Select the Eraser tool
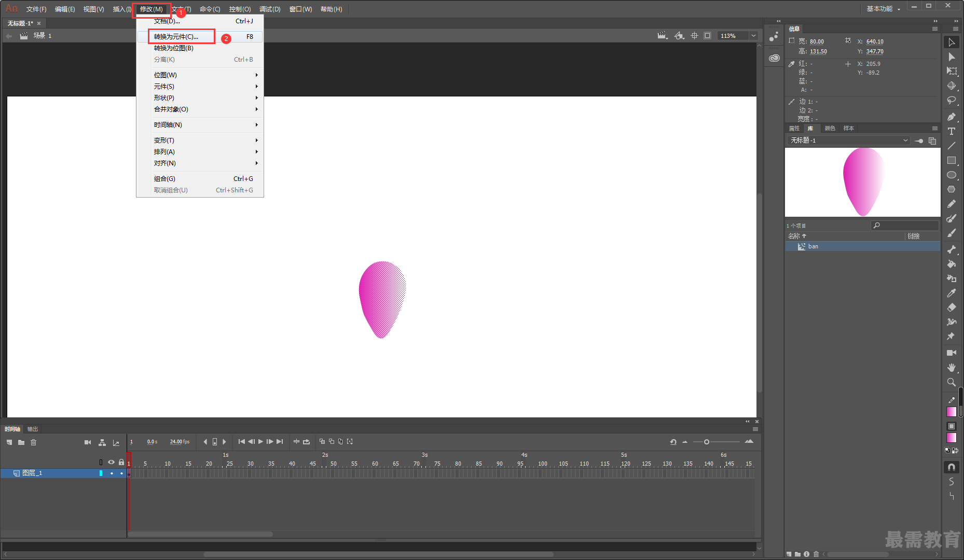The height and width of the screenshot is (560, 964). pyautogui.click(x=951, y=307)
